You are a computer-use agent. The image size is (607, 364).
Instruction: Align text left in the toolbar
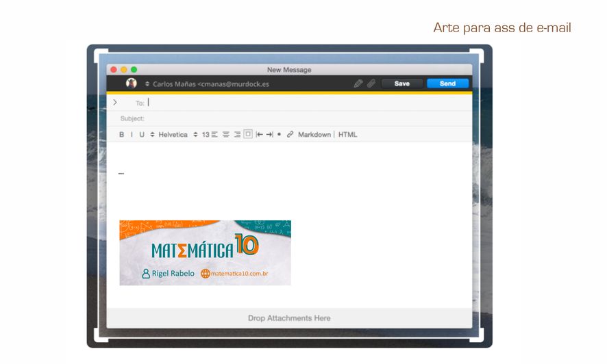click(x=214, y=135)
